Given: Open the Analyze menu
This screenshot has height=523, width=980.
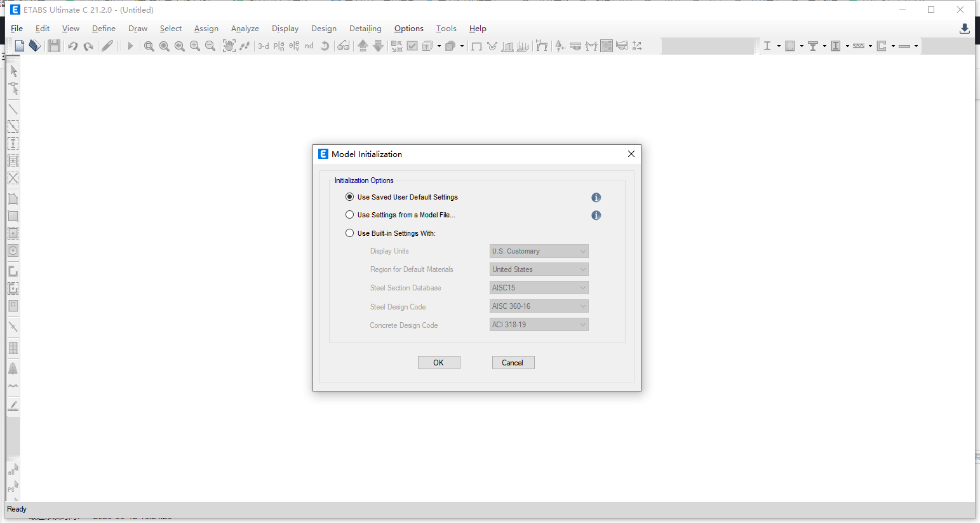Looking at the screenshot, I should coord(245,29).
